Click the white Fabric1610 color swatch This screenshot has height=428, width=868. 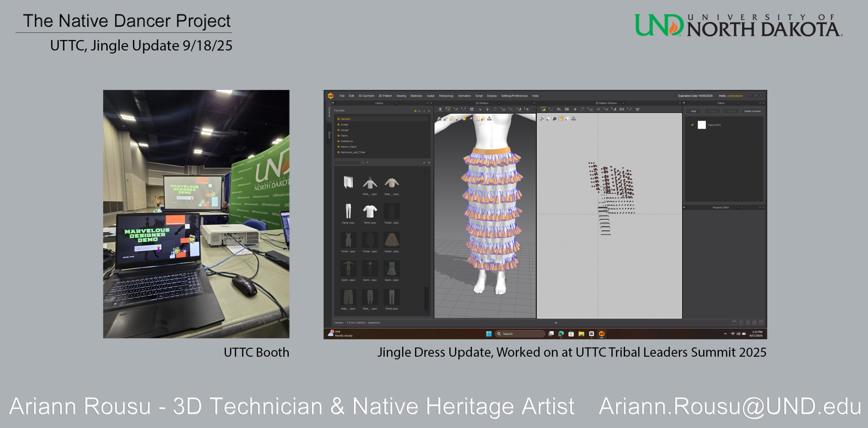[702, 125]
